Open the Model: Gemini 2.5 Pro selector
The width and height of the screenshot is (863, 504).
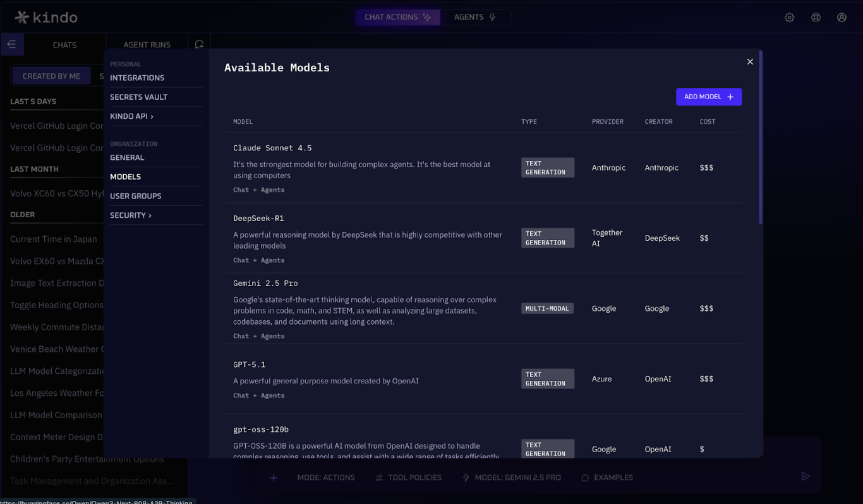tap(512, 477)
